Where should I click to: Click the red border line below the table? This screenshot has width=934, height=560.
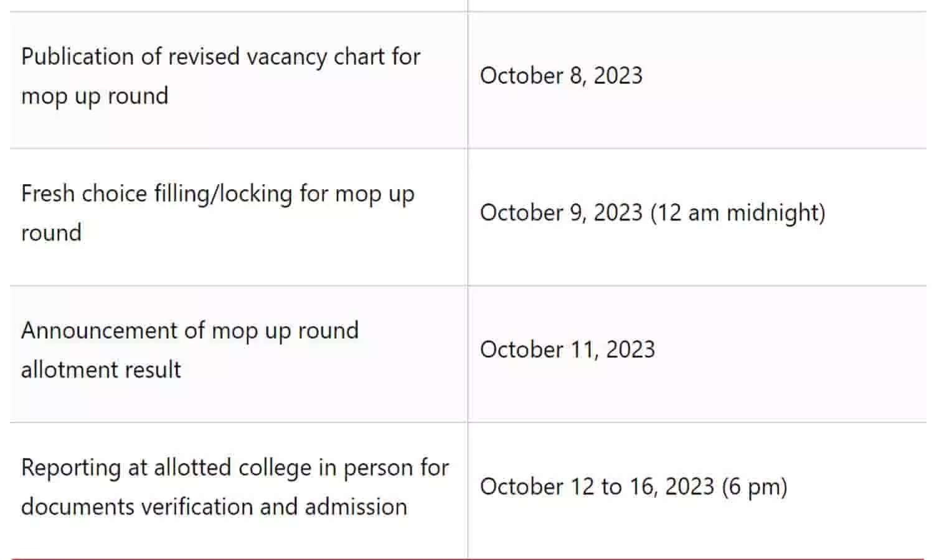click(467, 558)
